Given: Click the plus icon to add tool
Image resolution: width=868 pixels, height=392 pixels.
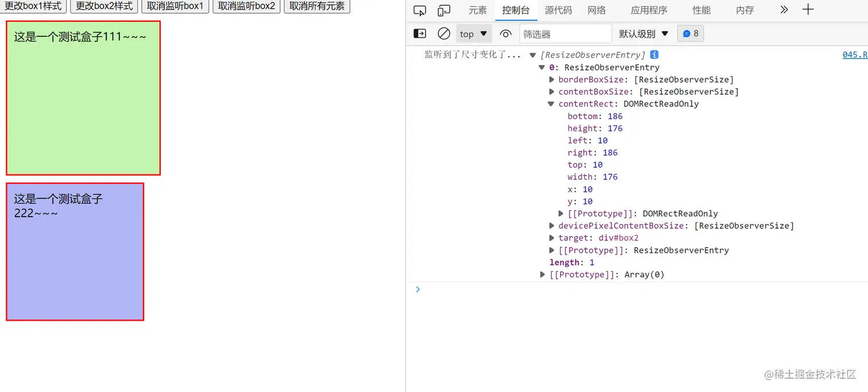Looking at the screenshot, I should pyautogui.click(x=808, y=10).
